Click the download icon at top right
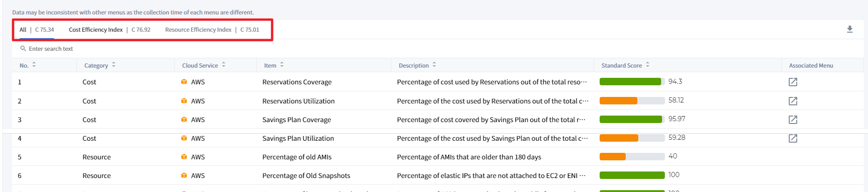 [x=849, y=29]
